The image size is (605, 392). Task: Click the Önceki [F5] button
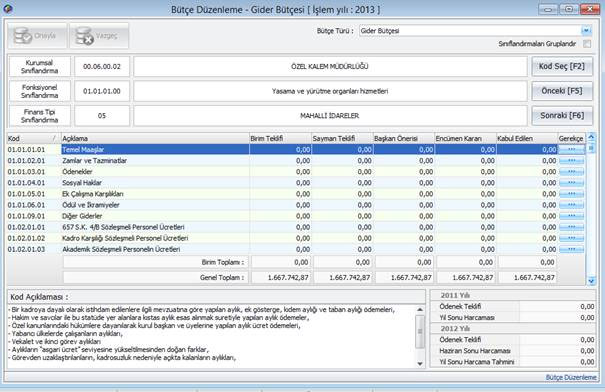pyautogui.click(x=562, y=91)
